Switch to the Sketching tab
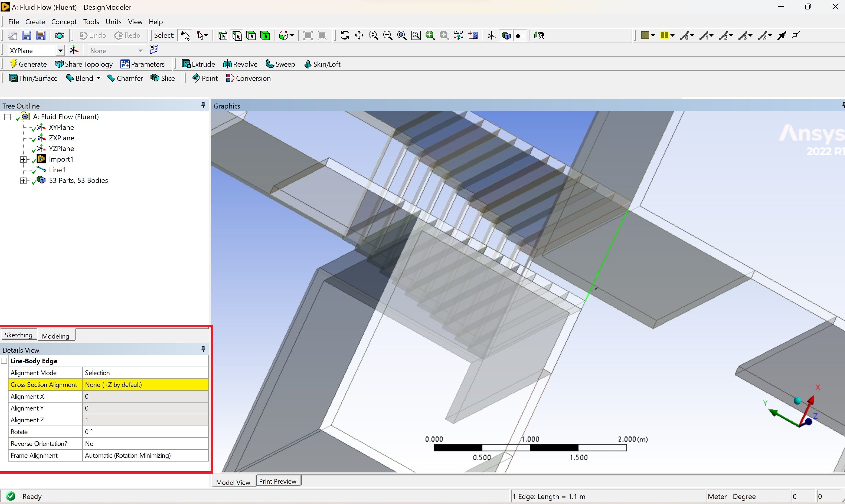845x504 pixels. (x=18, y=335)
